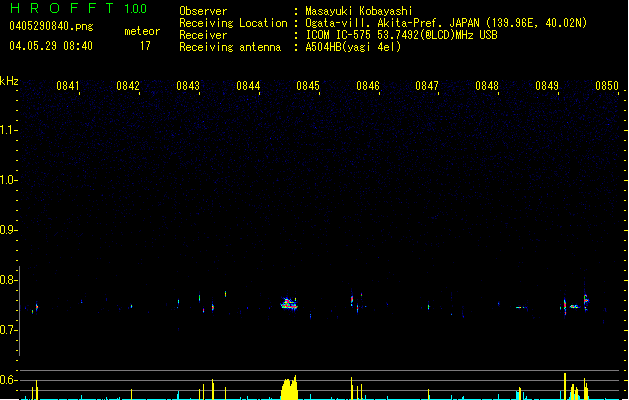
Task: Click the 'meteor' label
Action: (x=142, y=31)
